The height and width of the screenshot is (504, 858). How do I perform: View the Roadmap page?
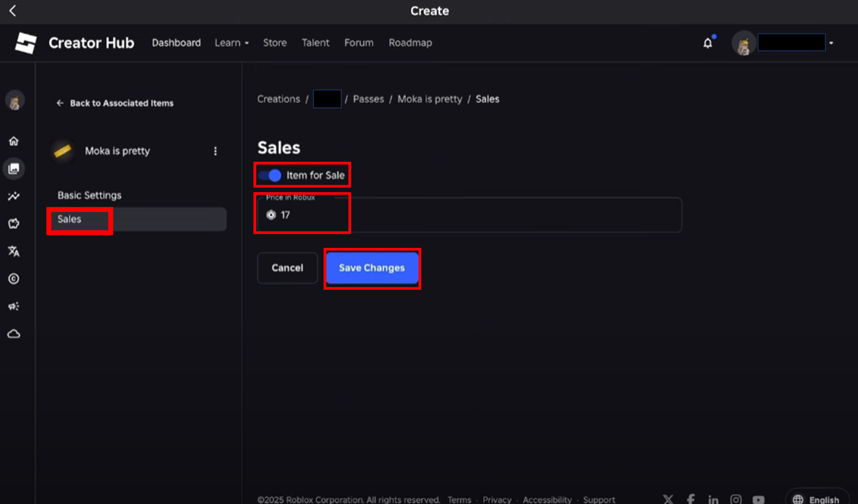pyautogui.click(x=410, y=42)
